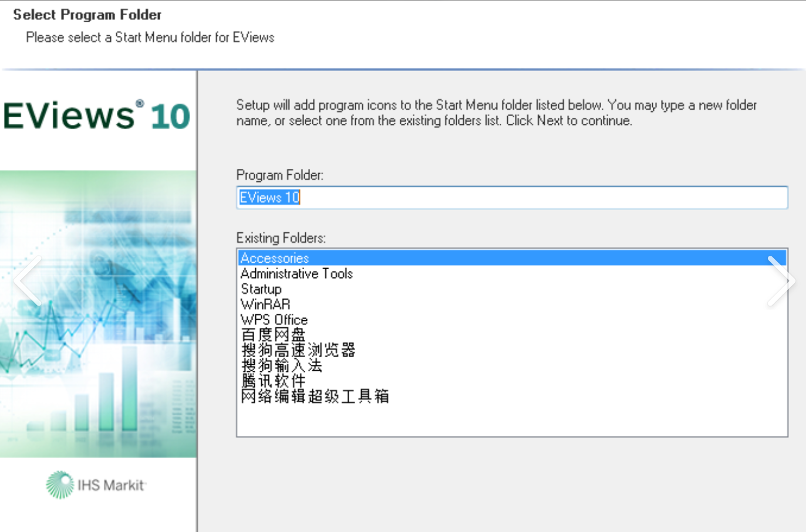Click the EViews 10 logo
The width and height of the screenshot is (806, 532).
(97, 115)
